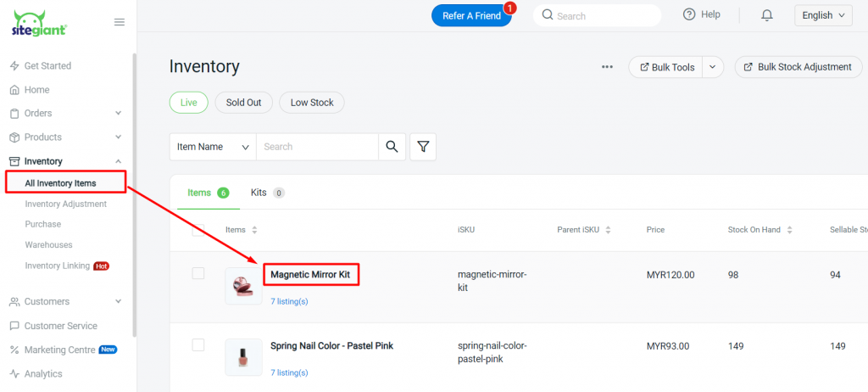
Task: Click the Refer A Friend button
Action: point(471,15)
